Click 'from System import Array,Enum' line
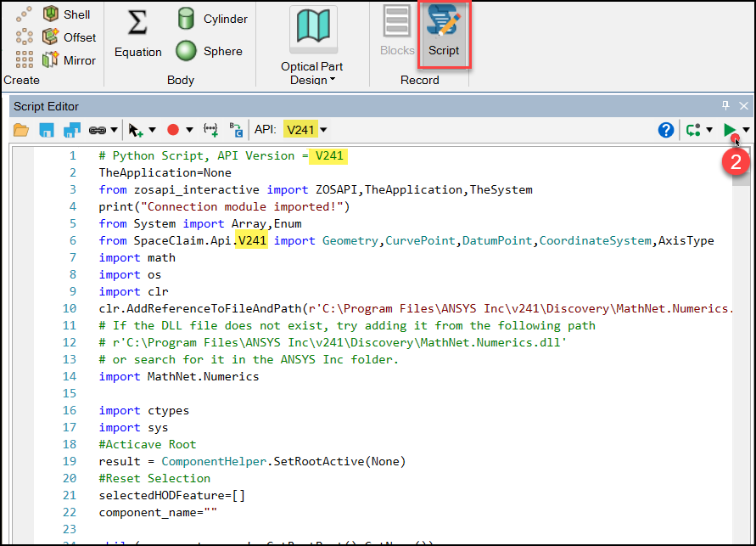 (x=200, y=224)
